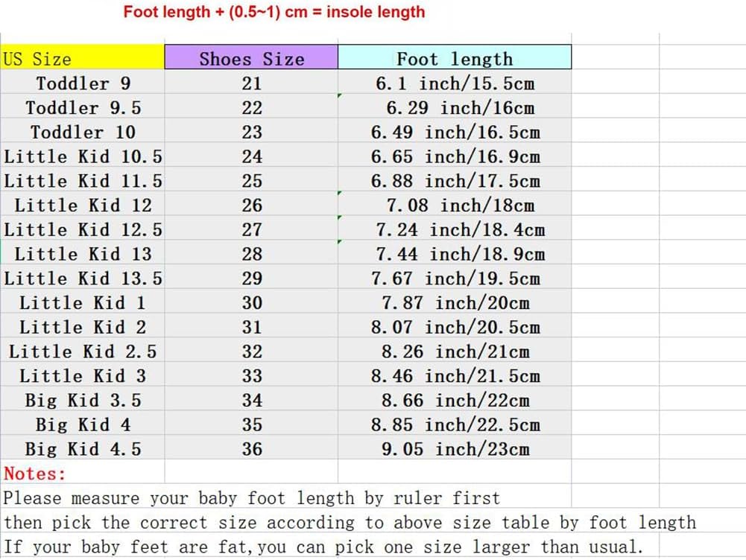Viewport: 746px width, 560px height.
Task: Click the Little Kid 2.5 cell
Action: [x=83, y=351]
